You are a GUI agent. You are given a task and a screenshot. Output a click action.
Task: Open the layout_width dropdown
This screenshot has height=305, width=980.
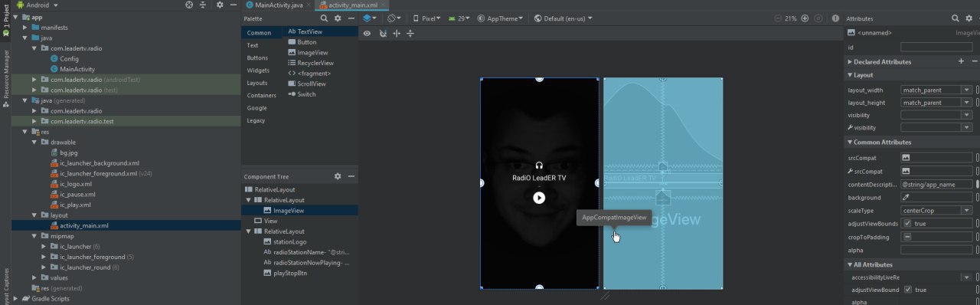click(966, 90)
